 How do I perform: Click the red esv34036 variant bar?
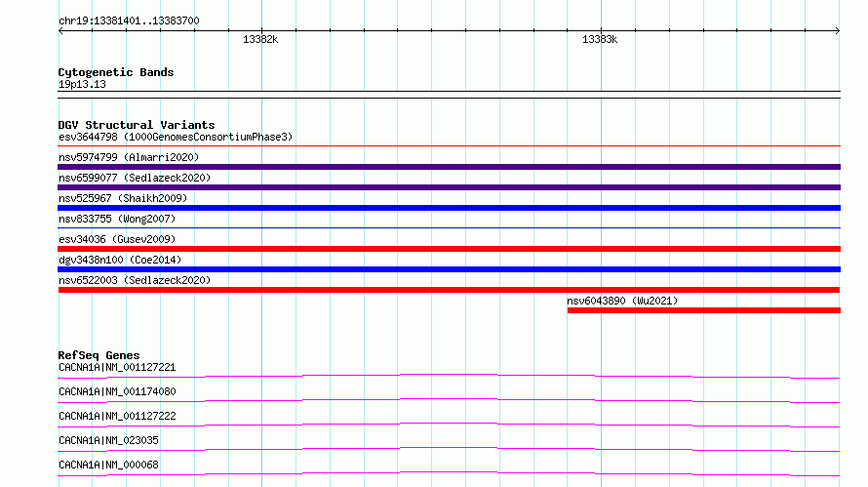pyautogui.click(x=449, y=249)
